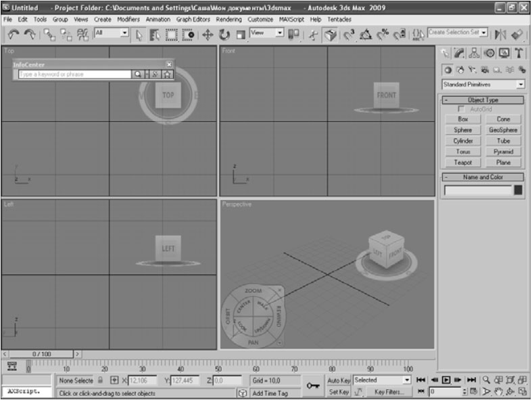Image resolution: width=532 pixels, height=400 pixels.
Task: Select the Unlink Selection tool
Action: [x=66, y=35]
